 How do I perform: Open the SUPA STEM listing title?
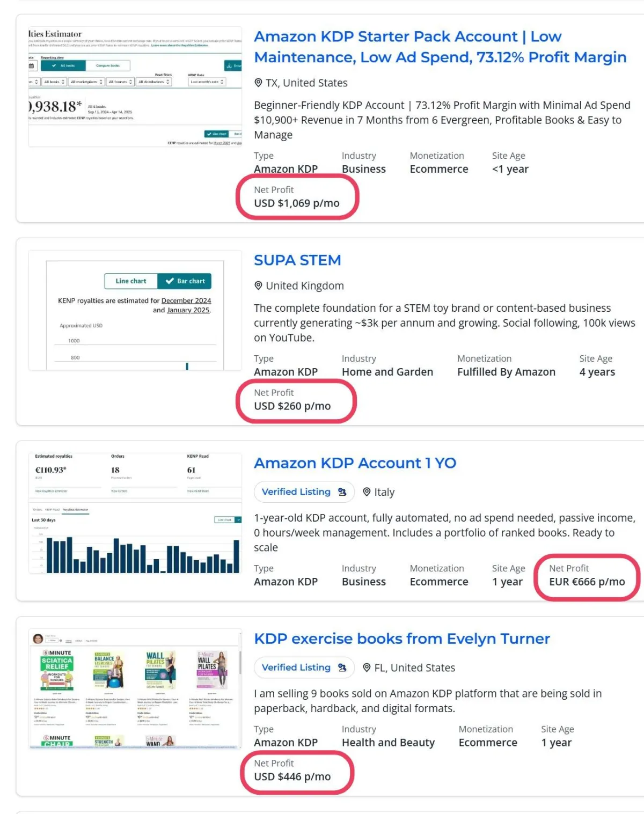click(297, 260)
